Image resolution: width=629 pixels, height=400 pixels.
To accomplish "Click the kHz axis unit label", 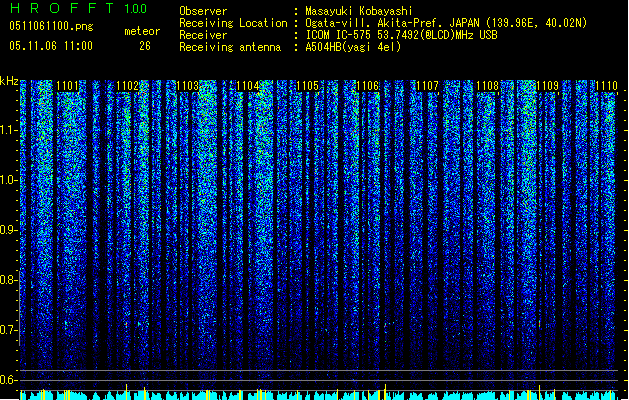I will pos(9,81).
